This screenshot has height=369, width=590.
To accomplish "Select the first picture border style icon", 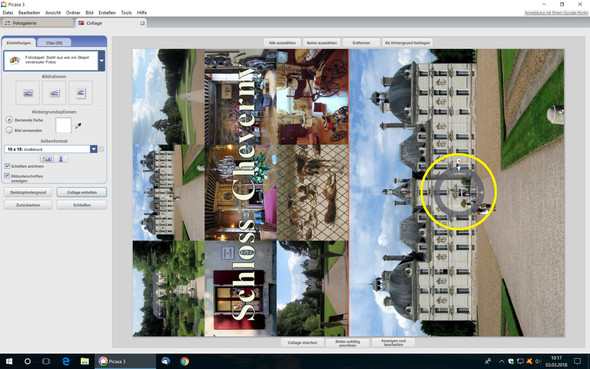I will (27, 93).
